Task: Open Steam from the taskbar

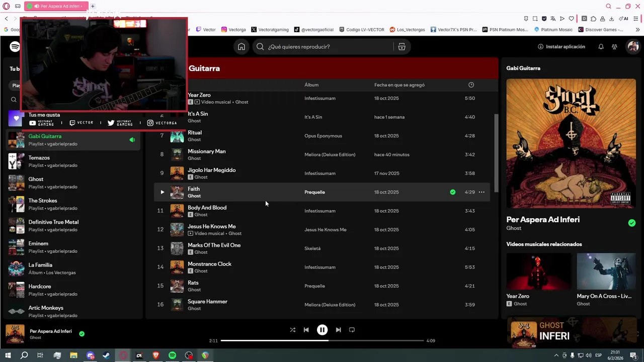Action: [107, 355]
